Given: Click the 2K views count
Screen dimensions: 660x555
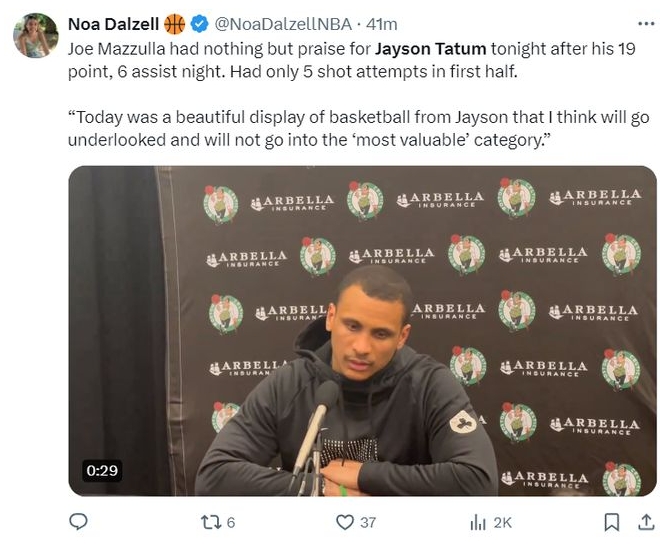Looking at the screenshot, I should tap(503, 522).
